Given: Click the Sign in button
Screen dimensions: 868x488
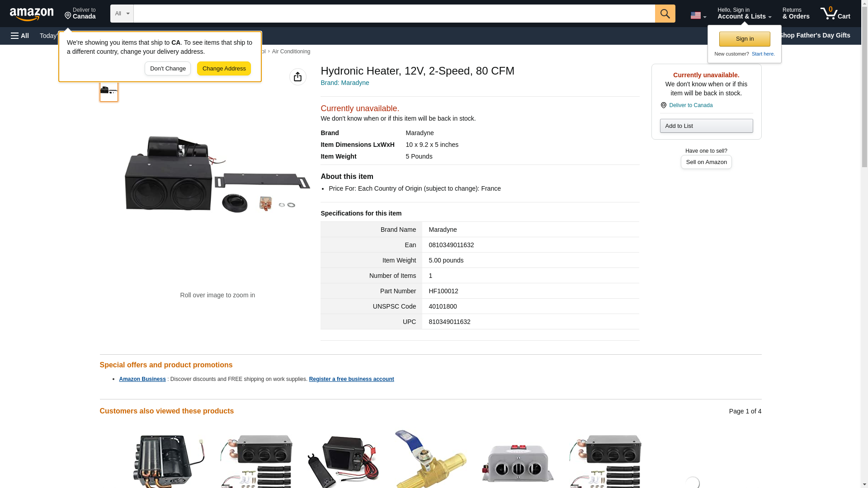Looking at the screenshot, I should tap(744, 39).
